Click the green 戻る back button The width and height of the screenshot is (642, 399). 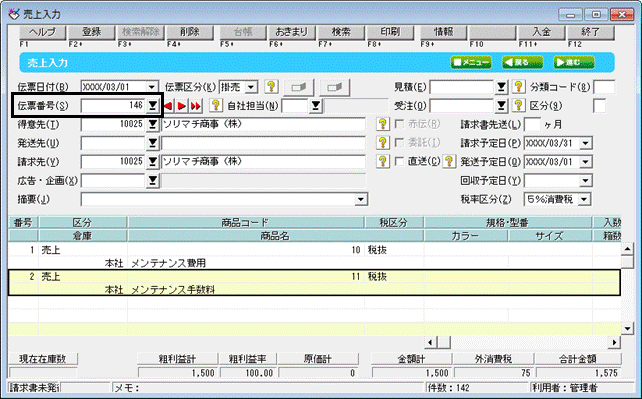point(522,63)
